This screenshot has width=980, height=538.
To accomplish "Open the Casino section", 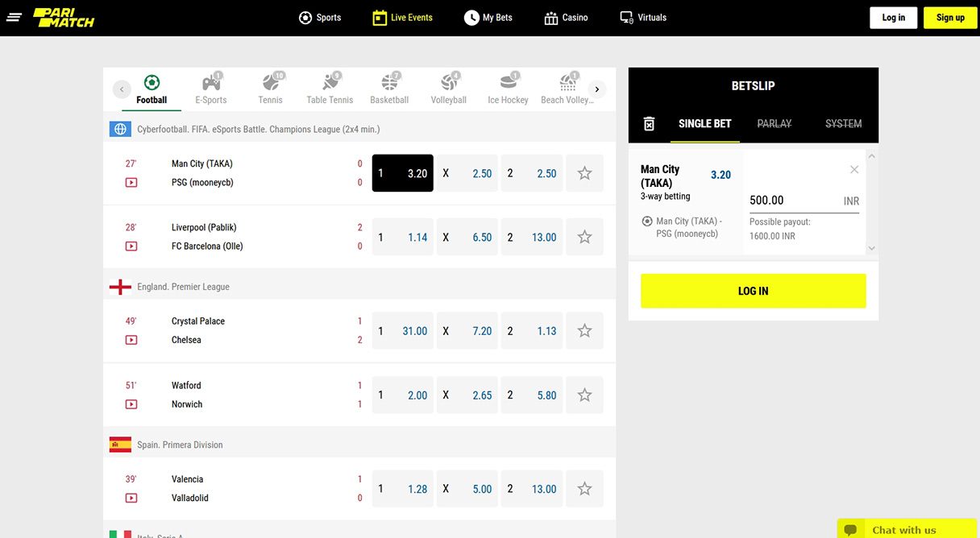I will point(567,17).
